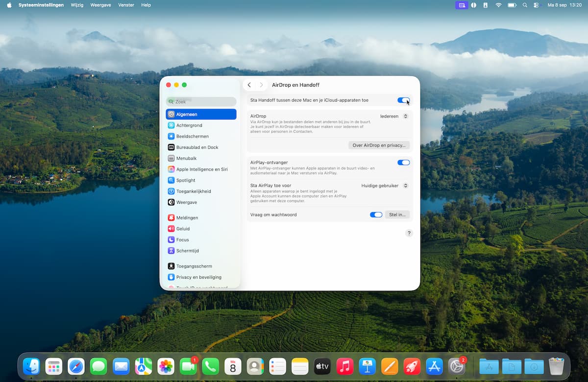Image resolution: width=588 pixels, height=382 pixels.
Task: Launch Safari from the Dock
Action: pyautogui.click(x=76, y=366)
